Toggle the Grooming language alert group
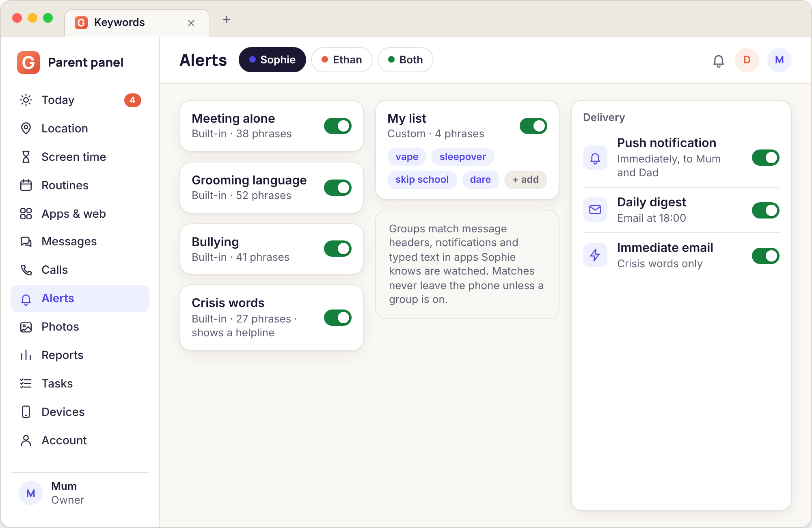 pos(338,188)
